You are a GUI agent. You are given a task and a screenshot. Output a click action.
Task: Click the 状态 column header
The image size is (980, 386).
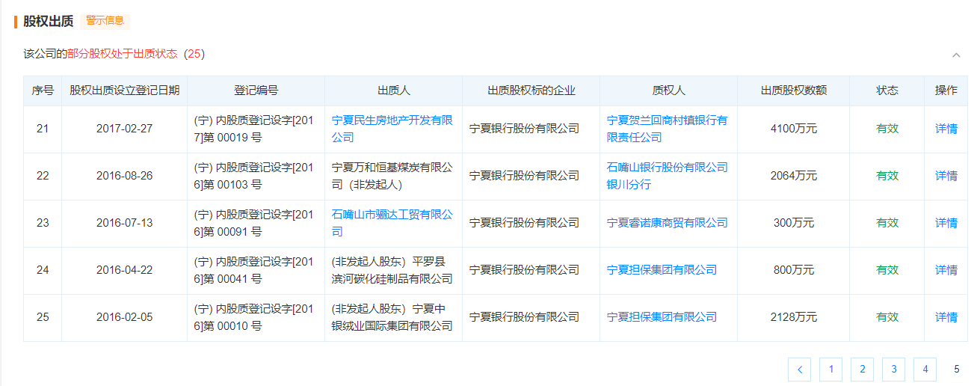pyautogui.click(x=887, y=91)
